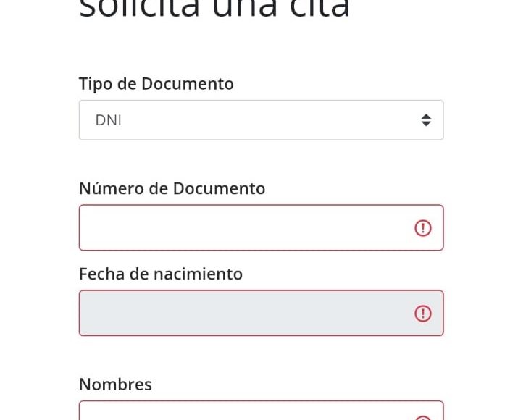Screen dimensions: 518x420
Task: Click the red border of the document number box
Action: coord(262,205)
